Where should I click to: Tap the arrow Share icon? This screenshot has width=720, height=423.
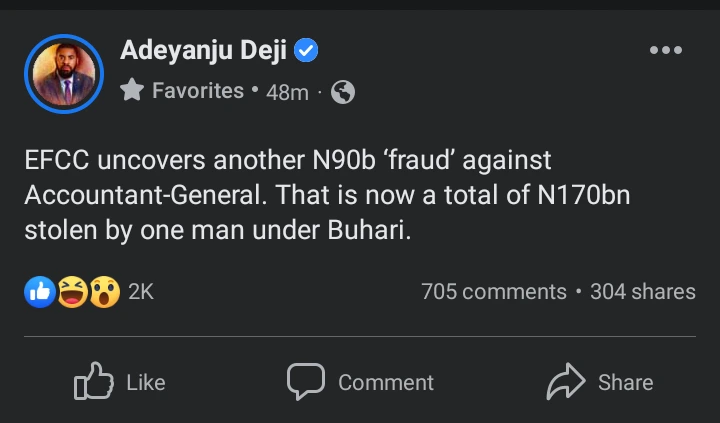tap(566, 382)
